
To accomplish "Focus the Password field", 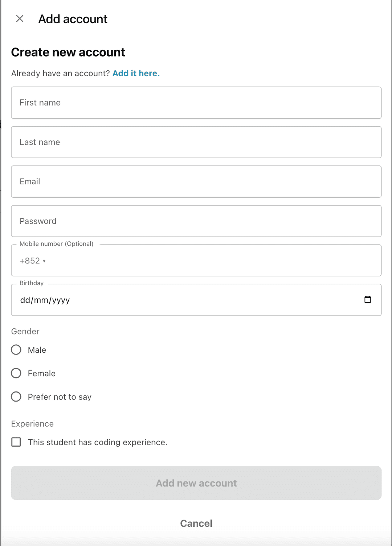I will 196,221.
